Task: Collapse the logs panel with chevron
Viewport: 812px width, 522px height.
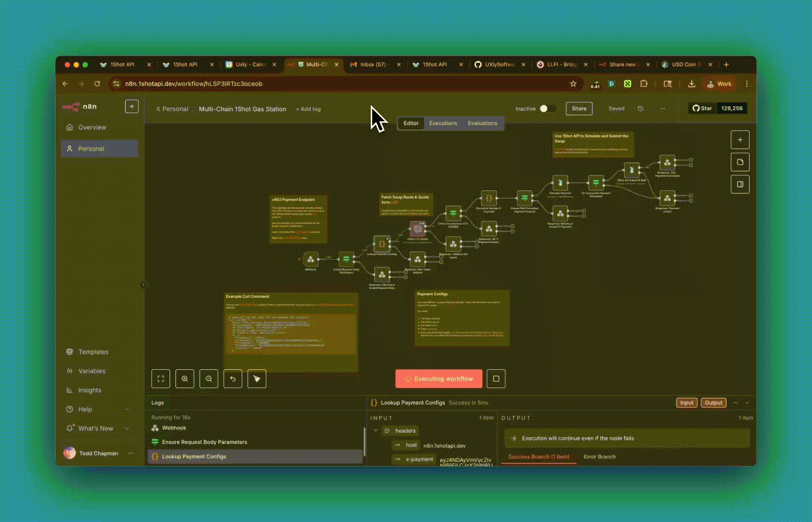Action: (747, 403)
